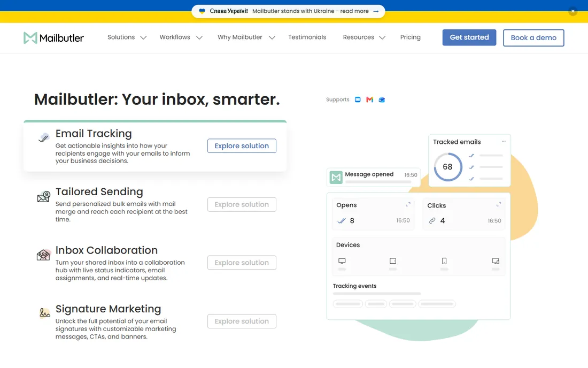Click the Gmail supported icon

(x=370, y=99)
